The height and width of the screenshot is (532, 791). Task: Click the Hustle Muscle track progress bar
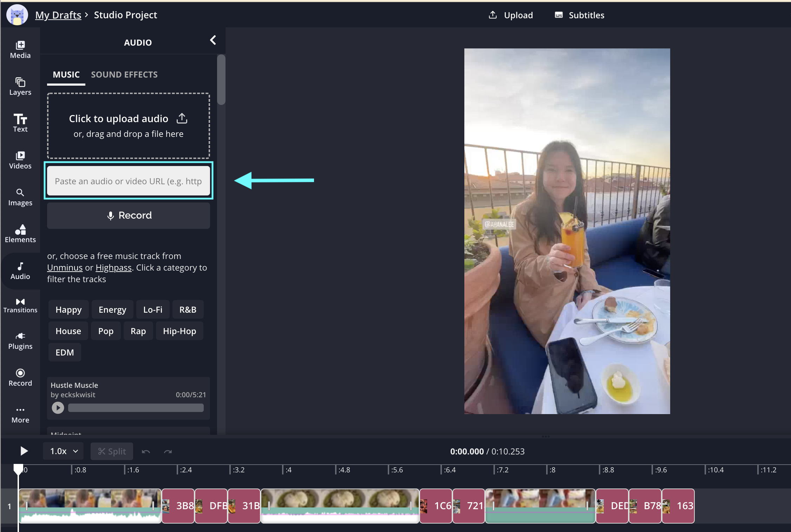[x=136, y=408]
